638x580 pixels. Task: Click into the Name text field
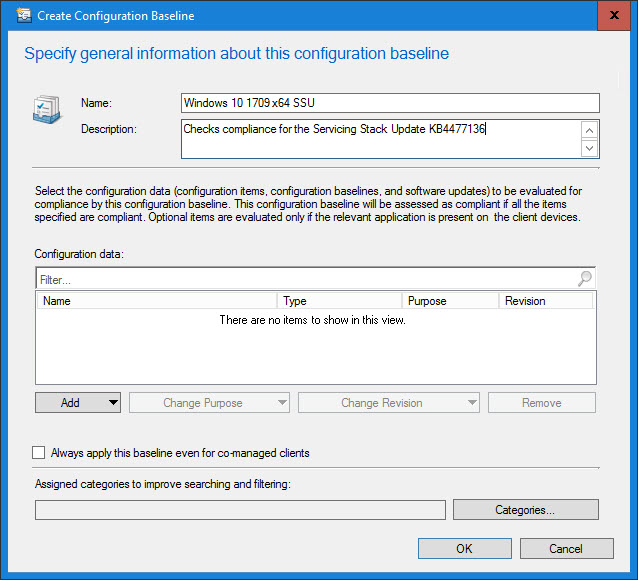pos(390,103)
